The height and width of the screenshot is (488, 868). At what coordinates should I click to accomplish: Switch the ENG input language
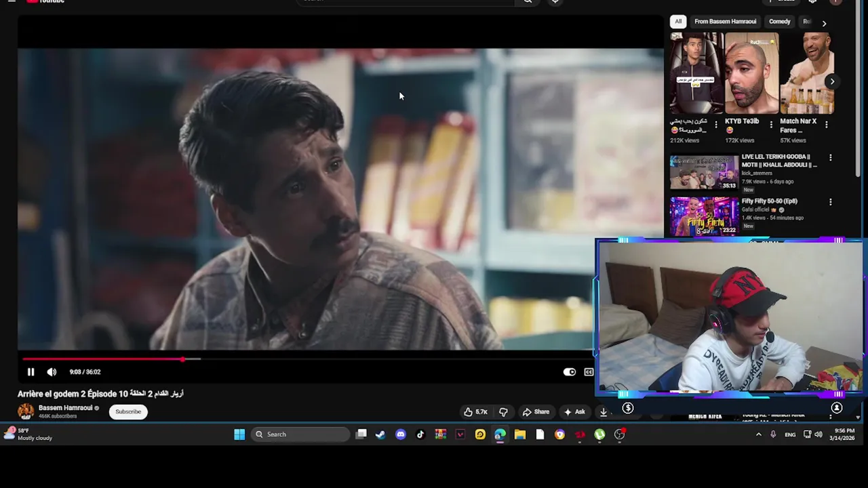pos(790,434)
